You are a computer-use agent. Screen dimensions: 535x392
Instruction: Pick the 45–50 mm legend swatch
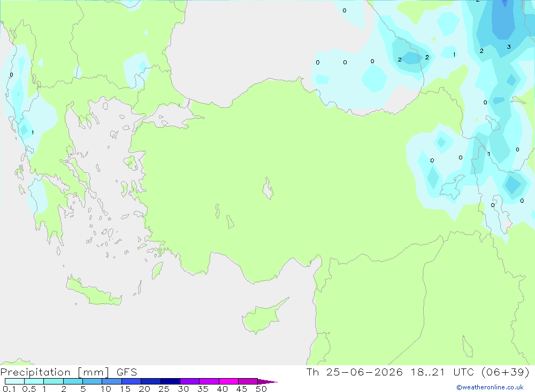coord(248,381)
